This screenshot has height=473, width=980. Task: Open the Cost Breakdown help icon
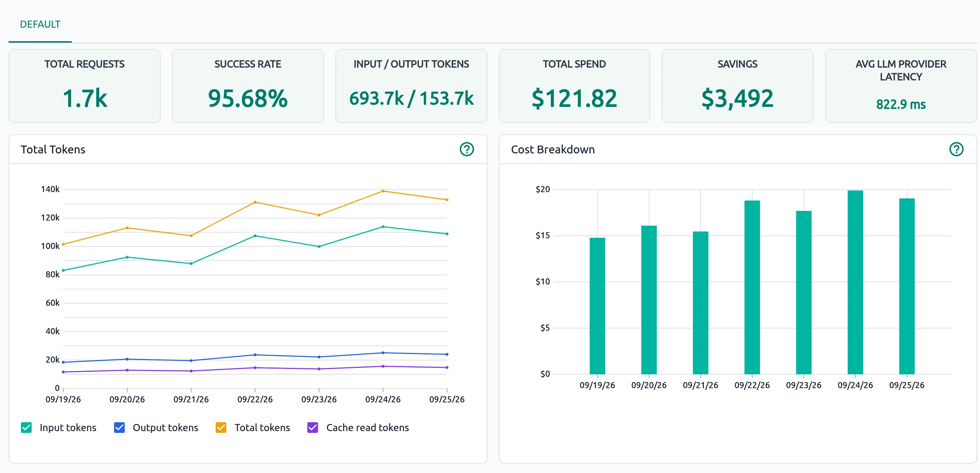(956, 149)
